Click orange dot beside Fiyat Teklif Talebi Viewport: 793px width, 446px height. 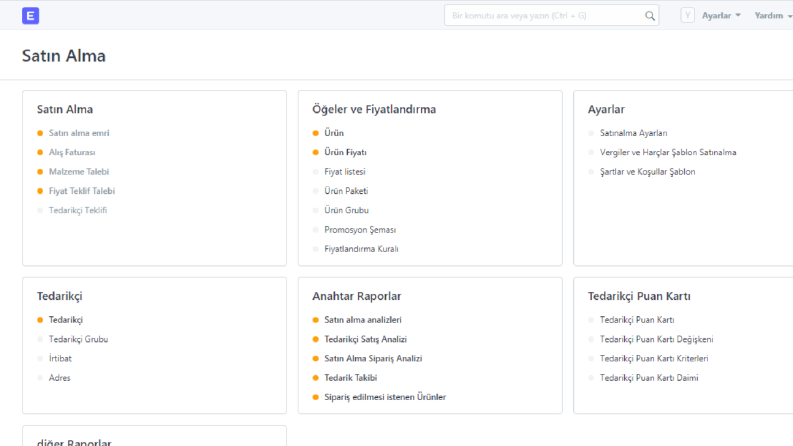click(x=40, y=191)
